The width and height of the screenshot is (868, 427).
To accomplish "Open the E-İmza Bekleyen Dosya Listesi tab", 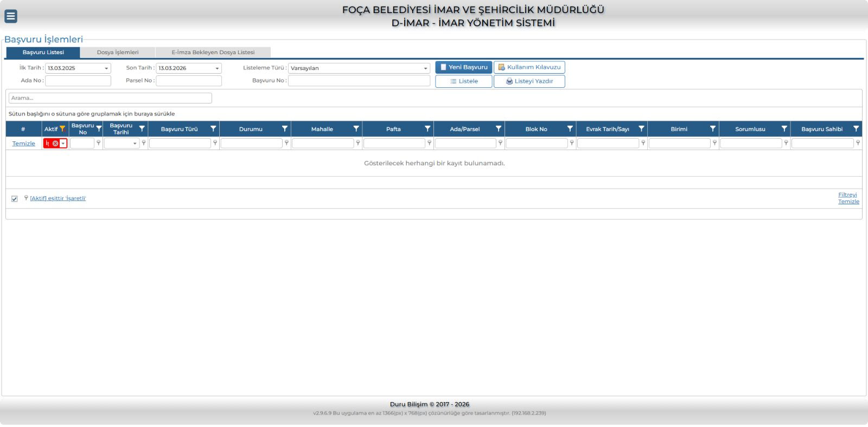I will pyautogui.click(x=213, y=53).
